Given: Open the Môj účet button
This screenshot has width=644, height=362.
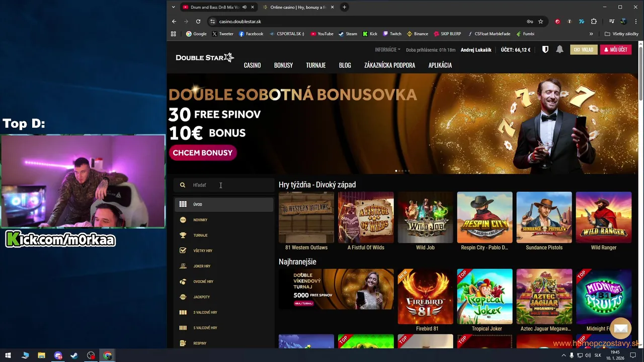Looking at the screenshot, I should pos(615,50).
